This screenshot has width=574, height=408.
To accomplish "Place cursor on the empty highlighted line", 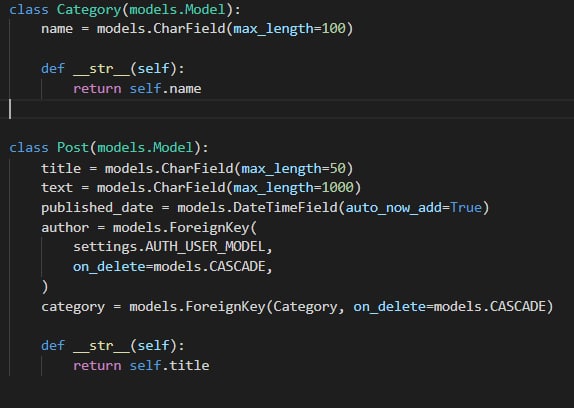I will 287,109.
